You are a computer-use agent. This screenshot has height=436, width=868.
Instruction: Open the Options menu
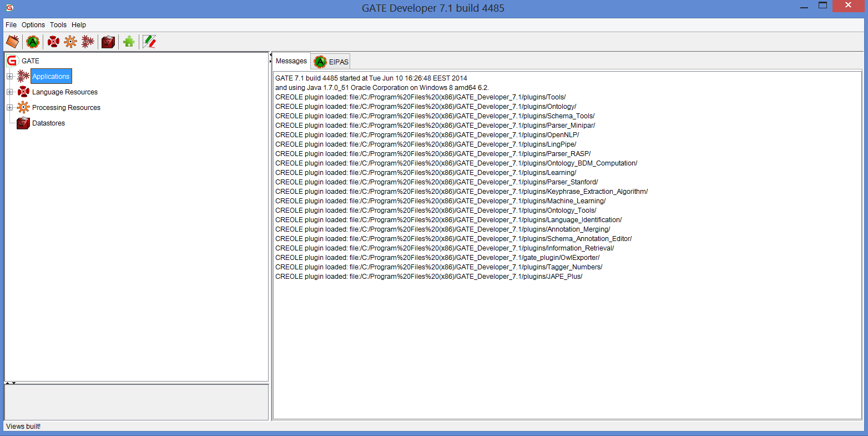(x=33, y=25)
